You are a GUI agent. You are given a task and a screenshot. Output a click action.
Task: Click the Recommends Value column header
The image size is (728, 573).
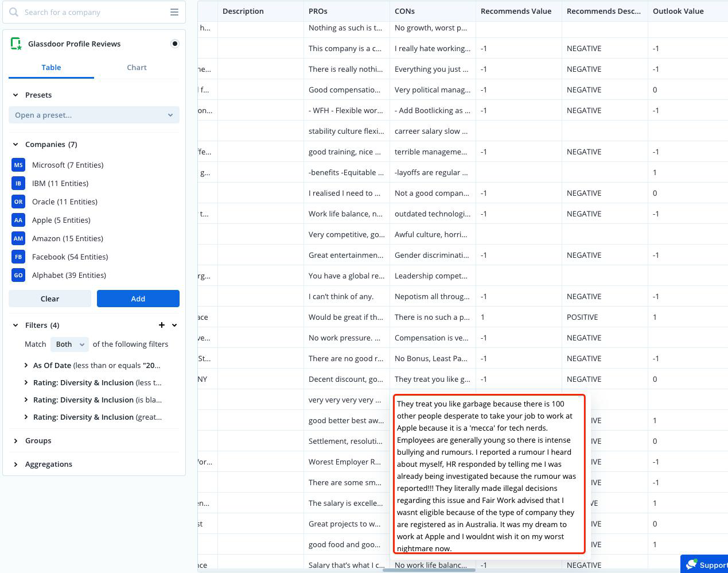pyautogui.click(x=519, y=11)
